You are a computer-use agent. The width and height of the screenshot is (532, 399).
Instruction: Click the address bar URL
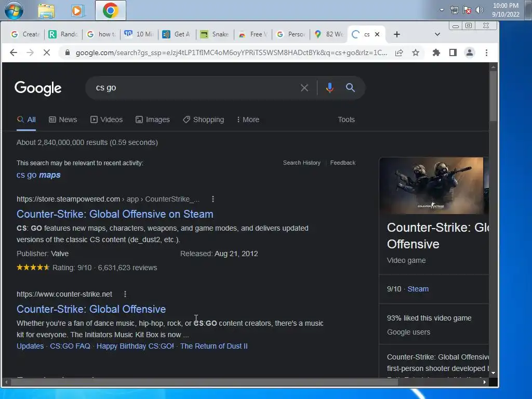pos(231,52)
